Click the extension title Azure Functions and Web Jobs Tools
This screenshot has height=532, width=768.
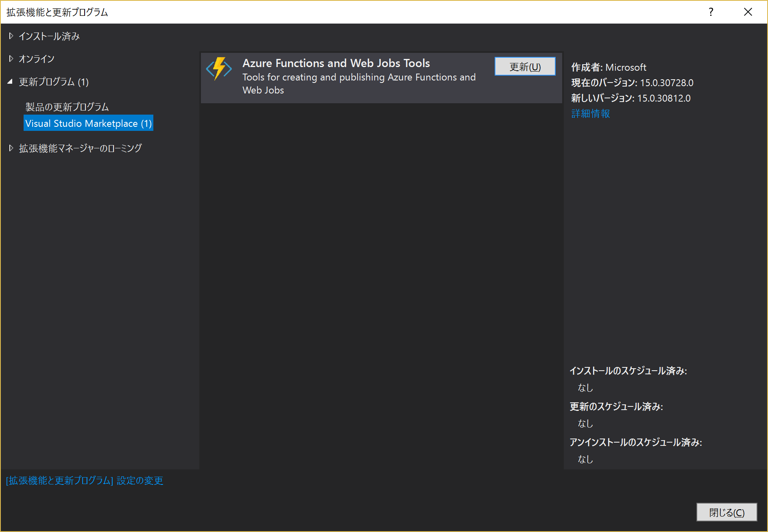point(336,63)
